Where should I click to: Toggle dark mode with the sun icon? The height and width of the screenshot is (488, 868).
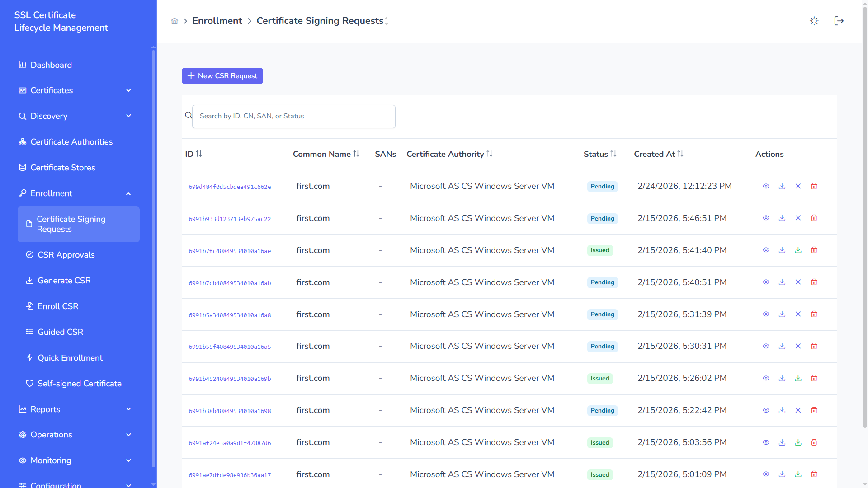point(814,21)
